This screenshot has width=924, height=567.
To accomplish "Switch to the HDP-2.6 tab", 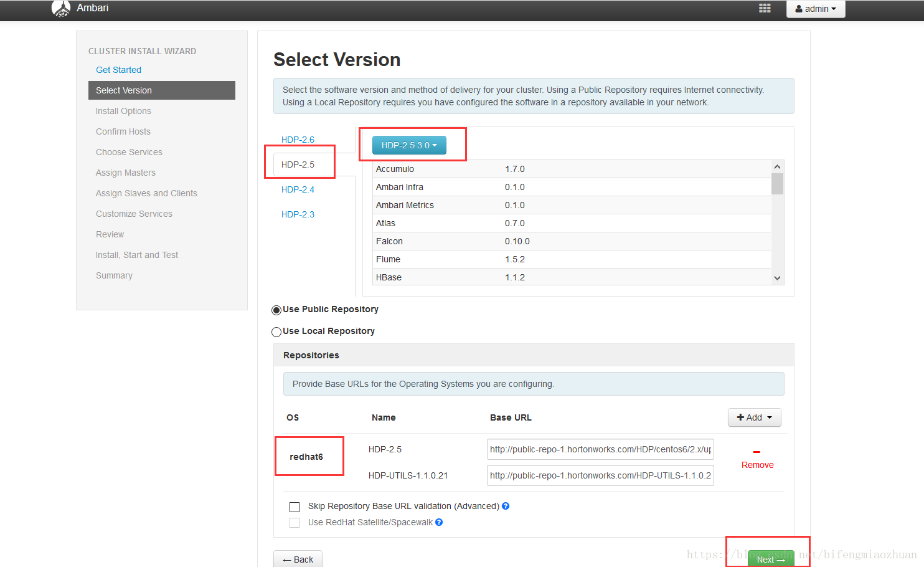I will [298, 140].
